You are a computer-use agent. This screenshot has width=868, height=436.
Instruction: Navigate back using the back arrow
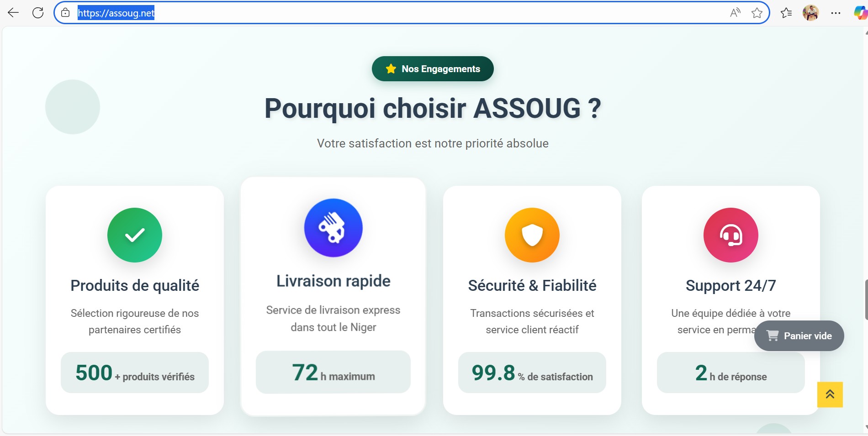13,13
